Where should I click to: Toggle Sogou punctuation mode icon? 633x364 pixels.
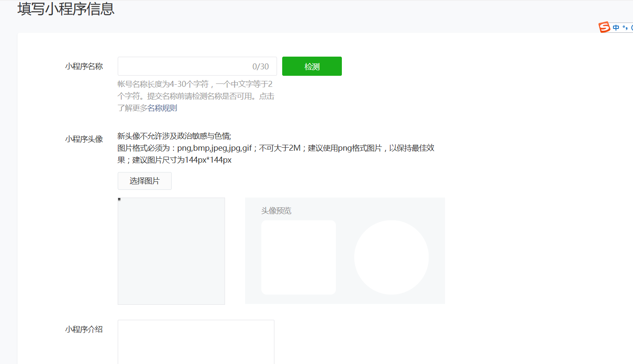click(x=625, y=28)
